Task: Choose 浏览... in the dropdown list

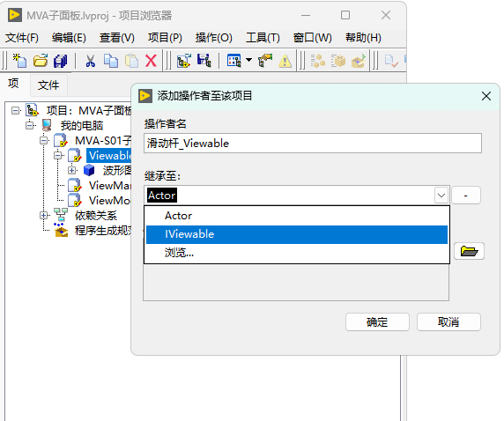Action: click(x=297, y=253)
